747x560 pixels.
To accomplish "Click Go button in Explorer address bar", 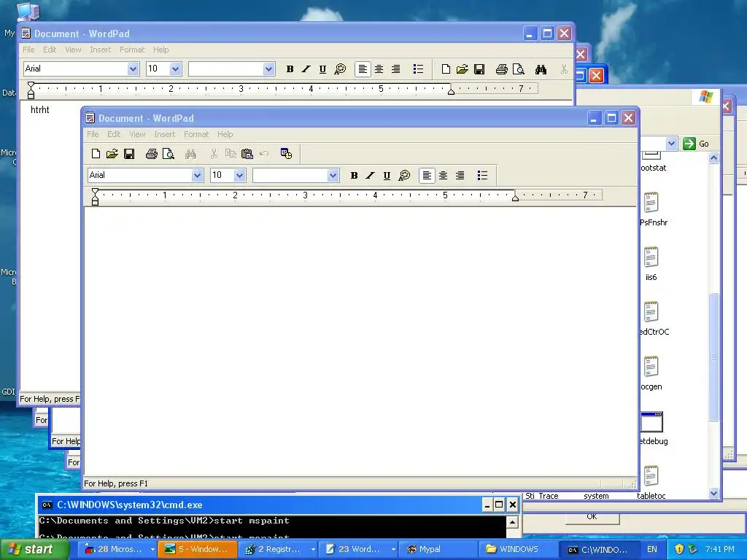I will [696, 144].
